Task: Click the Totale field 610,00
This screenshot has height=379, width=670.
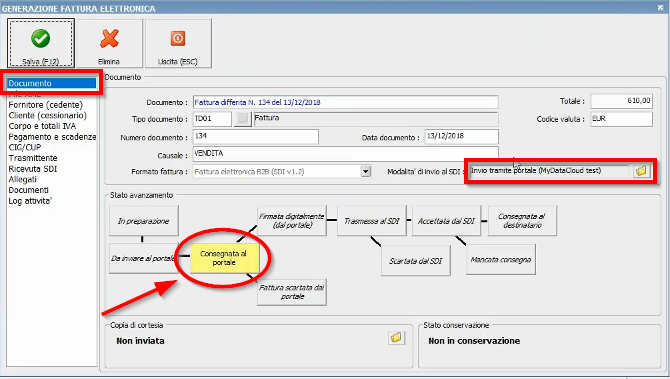Action: tap(622, 101)
